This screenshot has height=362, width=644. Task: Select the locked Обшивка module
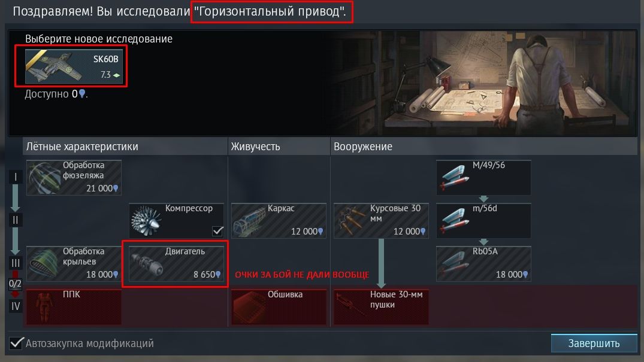pyautogui.click(x=279, y=307)
